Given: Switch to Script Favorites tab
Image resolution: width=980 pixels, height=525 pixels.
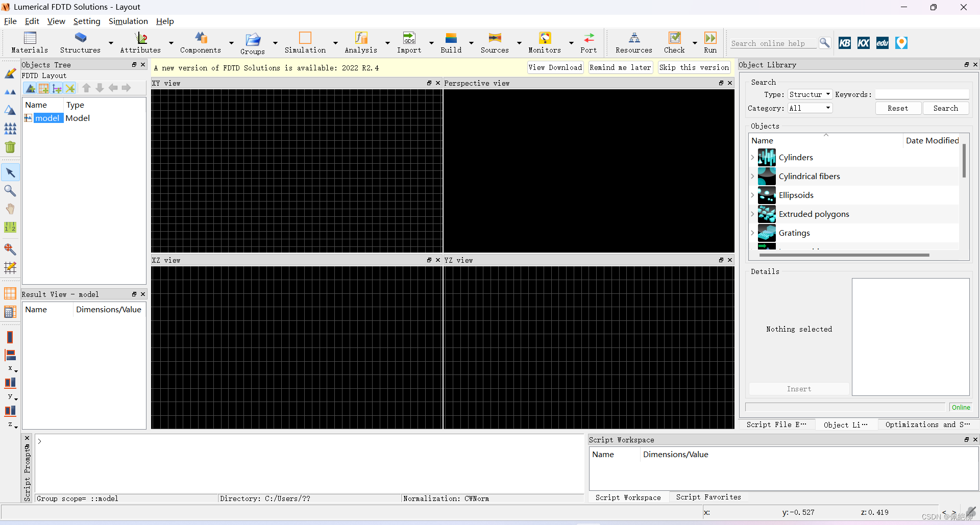Looking at the screenshot, I should [708, 497].
